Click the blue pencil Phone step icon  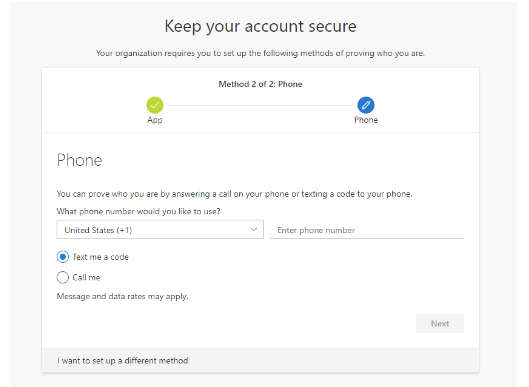(x=366, y=105)
